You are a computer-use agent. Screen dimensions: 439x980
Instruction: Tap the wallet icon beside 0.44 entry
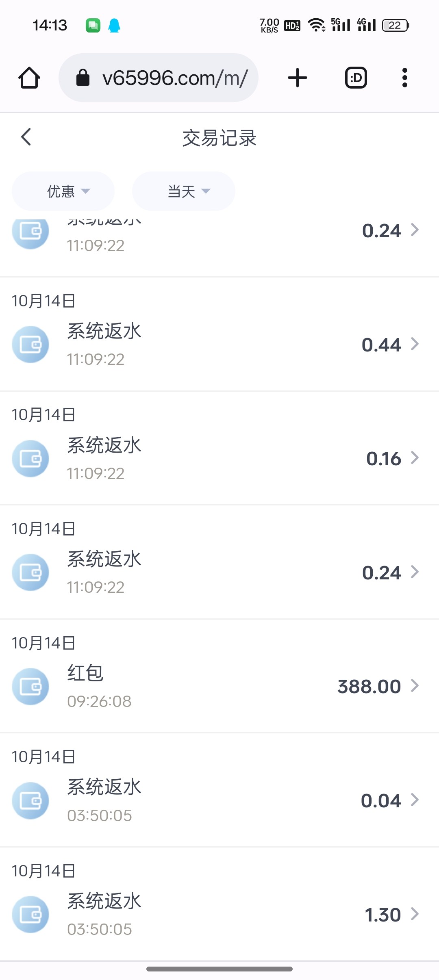coord(30,345)
